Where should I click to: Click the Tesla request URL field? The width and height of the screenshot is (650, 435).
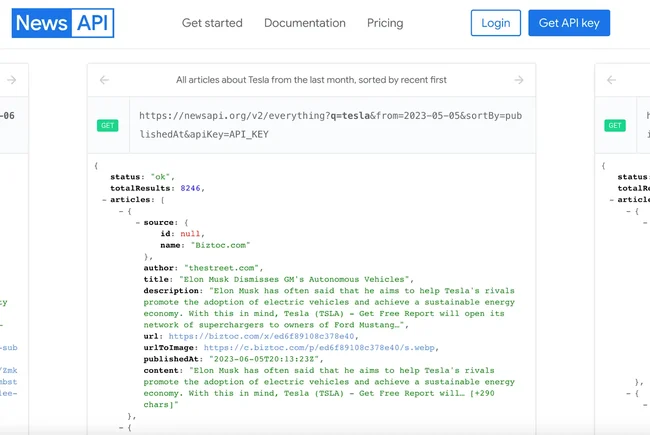point(332,125)
